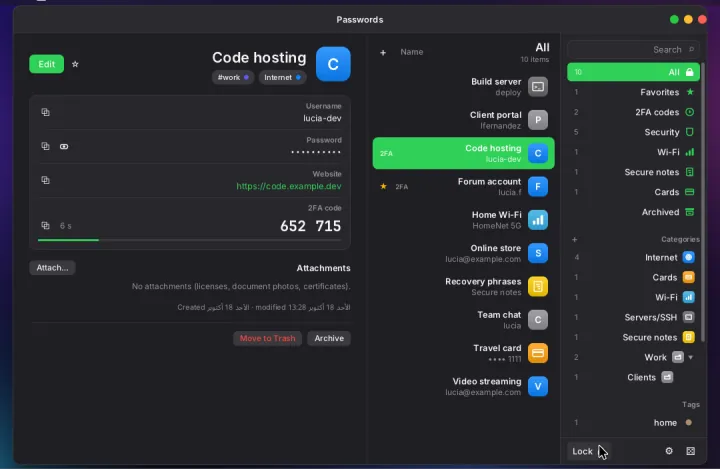Viewport: 720px width, 469px height.
Task: Add a new item with plus icon
Action: click(x=383, y=52)
